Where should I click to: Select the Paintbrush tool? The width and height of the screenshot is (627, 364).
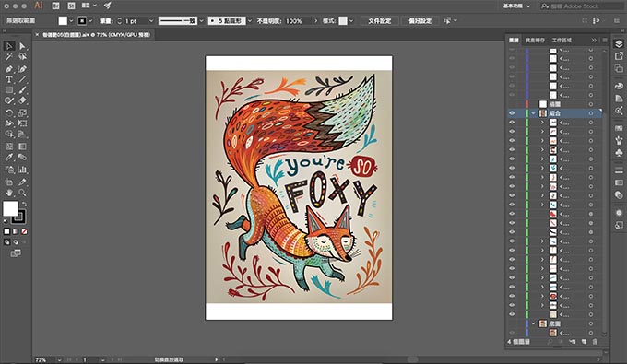click(22, 90)
